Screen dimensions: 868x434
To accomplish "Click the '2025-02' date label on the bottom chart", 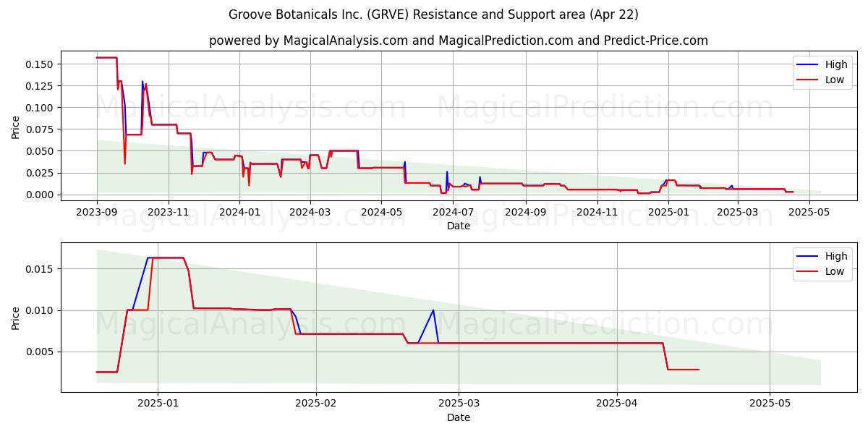I will click(317, 404).
